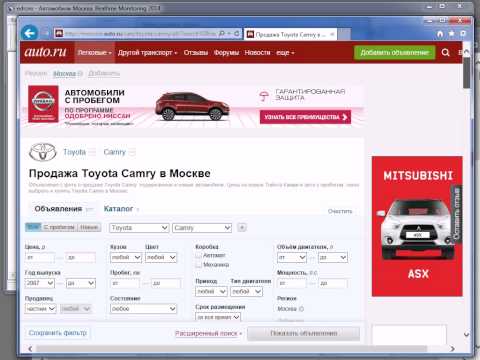Screen dimensions: 480x360
Task: Close the Toyota Camry browser tab
Action: (x=332, y=34)
